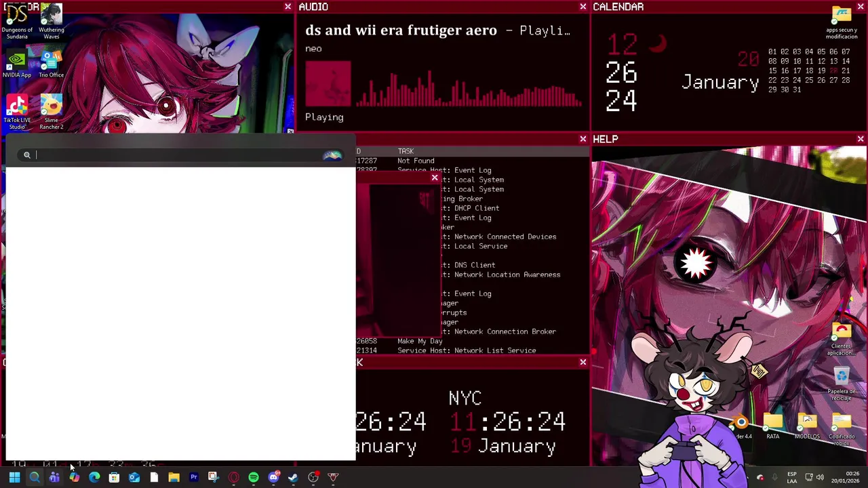Open the Papelera de reciclaje recycle bin
This screenshot has height=488, width=868.
coord(842,384)
